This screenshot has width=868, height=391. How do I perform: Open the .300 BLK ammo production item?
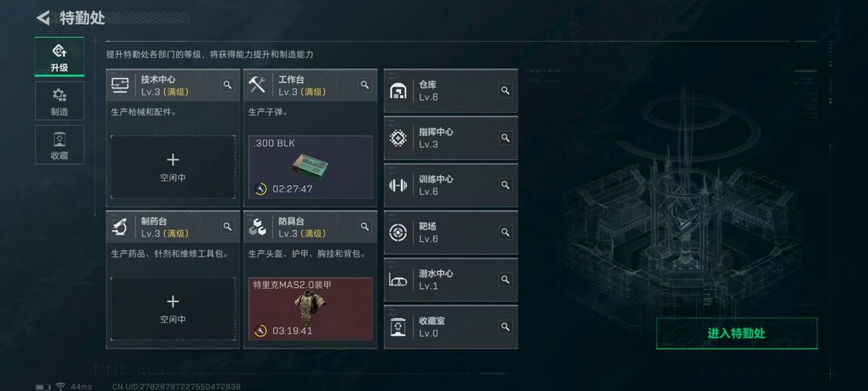point(310,167)
